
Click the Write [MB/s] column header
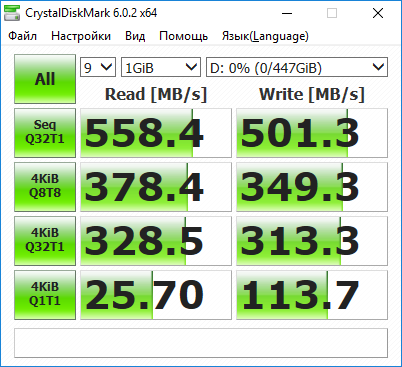click(312, 94)
